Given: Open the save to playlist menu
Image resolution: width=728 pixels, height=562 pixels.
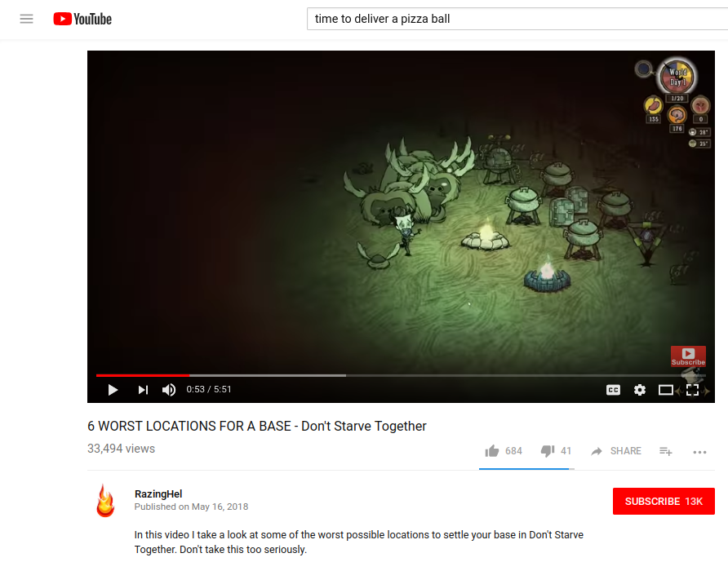Looking at the screenshot, I should 666,451.
